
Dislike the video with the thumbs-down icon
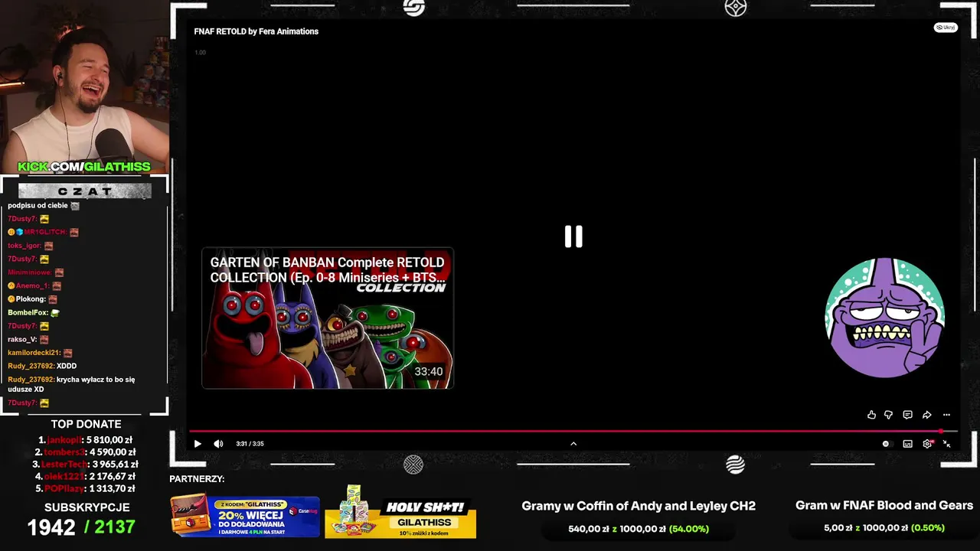point(888,415)
